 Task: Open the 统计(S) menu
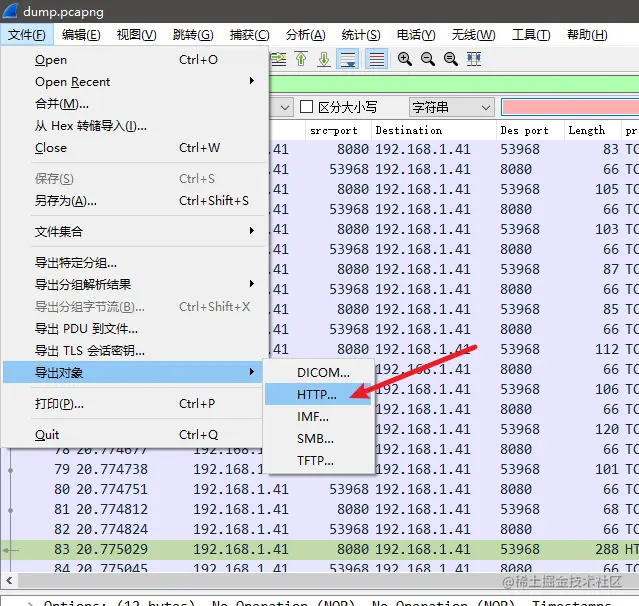[x=361, y=35]
